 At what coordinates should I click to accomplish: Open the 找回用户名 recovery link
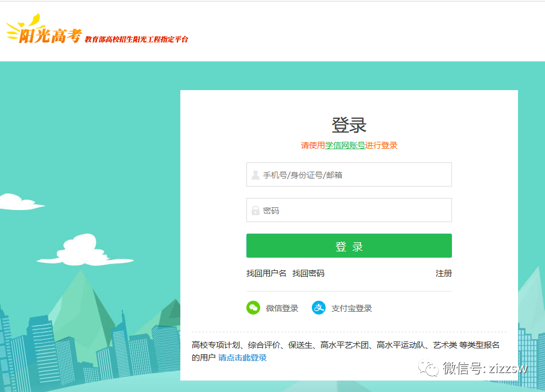coord(264,274)
